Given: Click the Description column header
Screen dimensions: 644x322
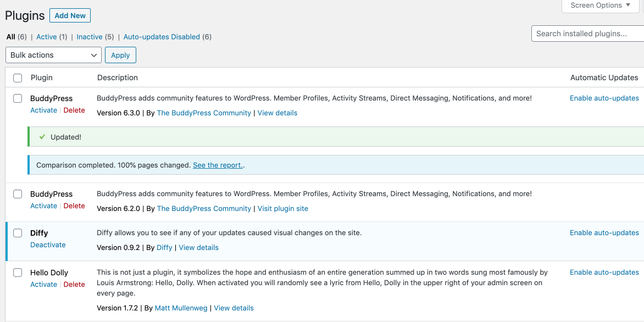Looking at the screenshot, I should [118, 77].
